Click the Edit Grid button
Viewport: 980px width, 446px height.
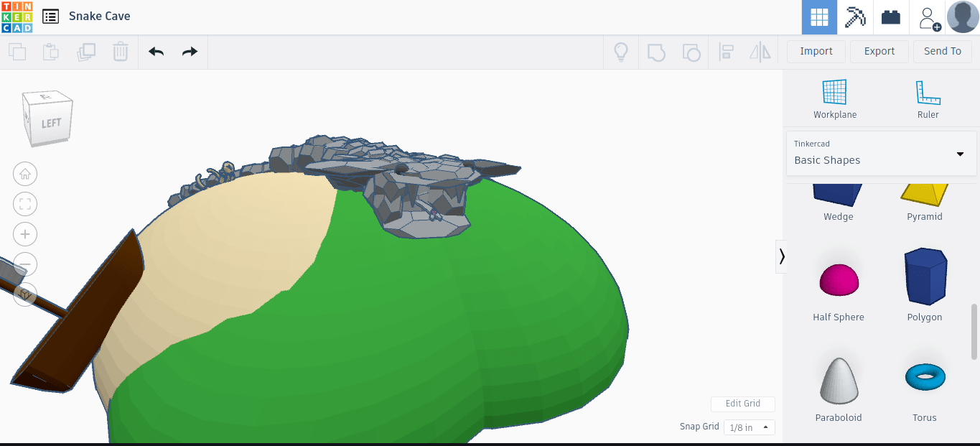click(742, 404)
